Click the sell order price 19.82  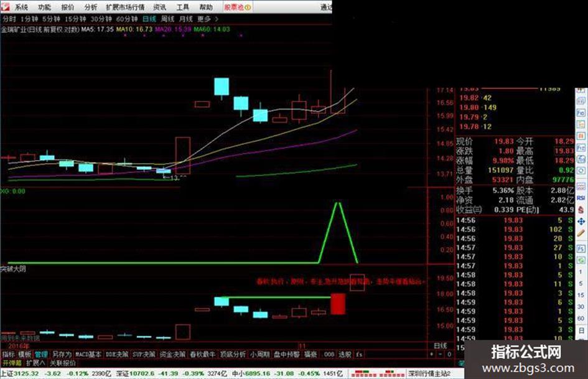[x=469, y=98]
